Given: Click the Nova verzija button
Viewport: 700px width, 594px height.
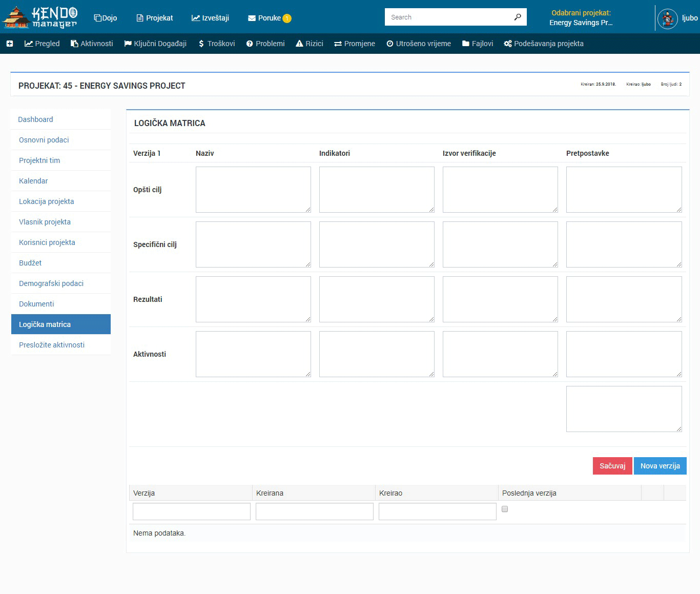Looking at the screenshot, I should point(660,466).
